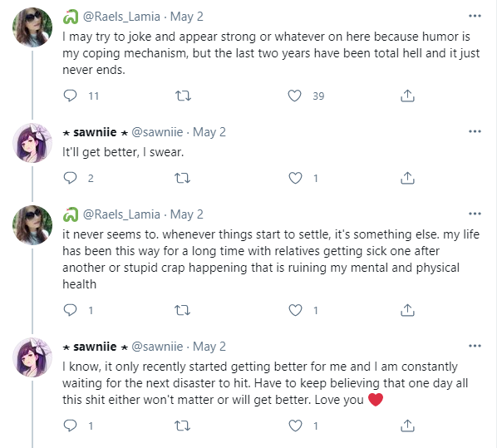Image resolution: width=497 pixels, height=448 pixels.
Task: Open more options on 'it never seems to' tweet
Action: [x=475, y=214]
